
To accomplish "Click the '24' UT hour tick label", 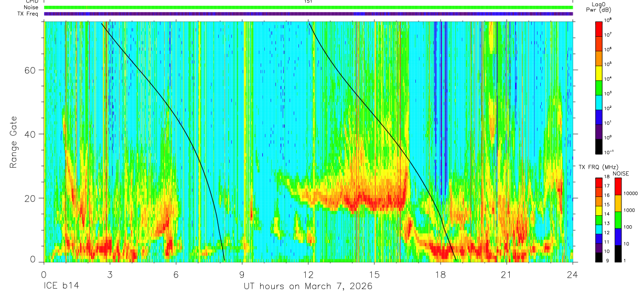I will click(x=573, y=274).
